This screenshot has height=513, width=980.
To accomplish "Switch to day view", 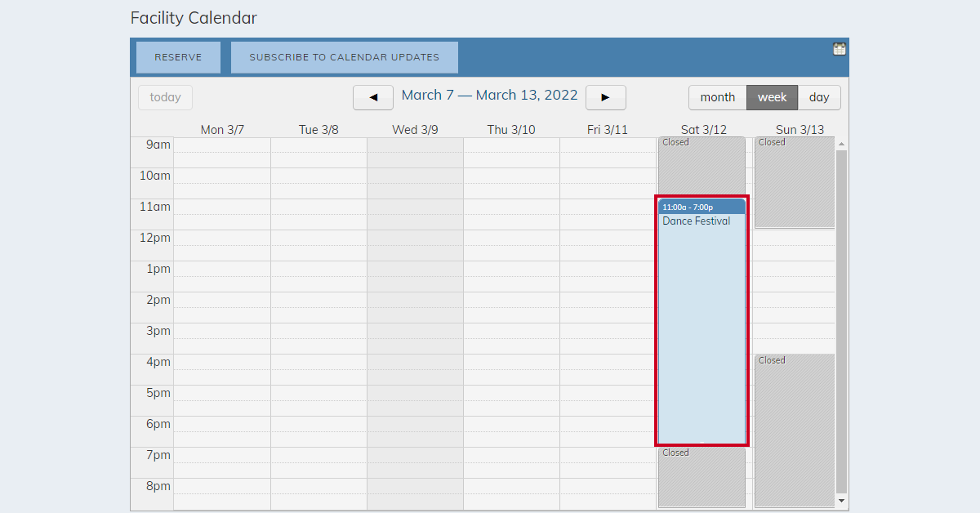I will pyautogui.click(x=819, y=97).
